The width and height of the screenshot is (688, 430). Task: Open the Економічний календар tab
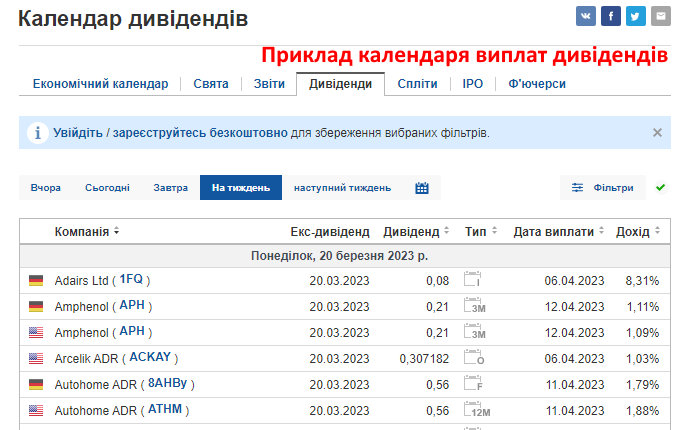pos(100,84)
